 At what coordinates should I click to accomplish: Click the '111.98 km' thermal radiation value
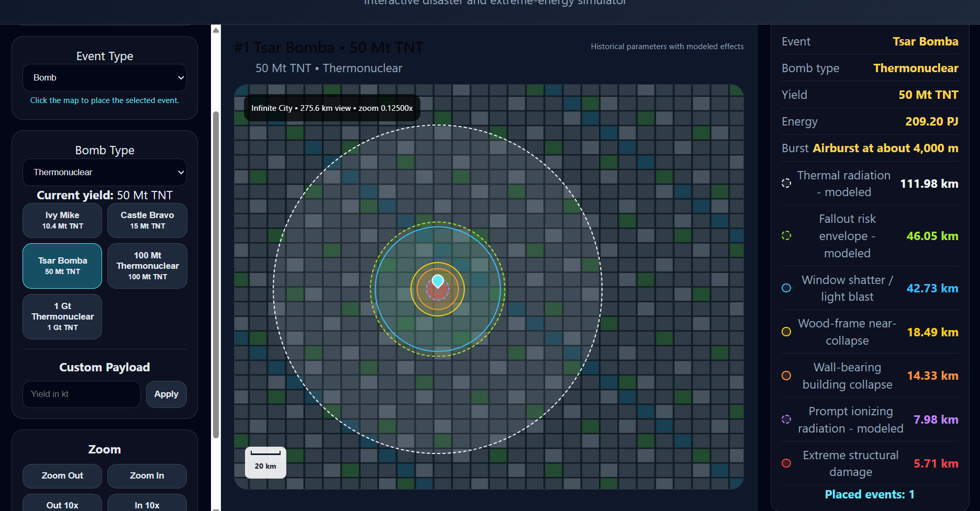[929, 184]
